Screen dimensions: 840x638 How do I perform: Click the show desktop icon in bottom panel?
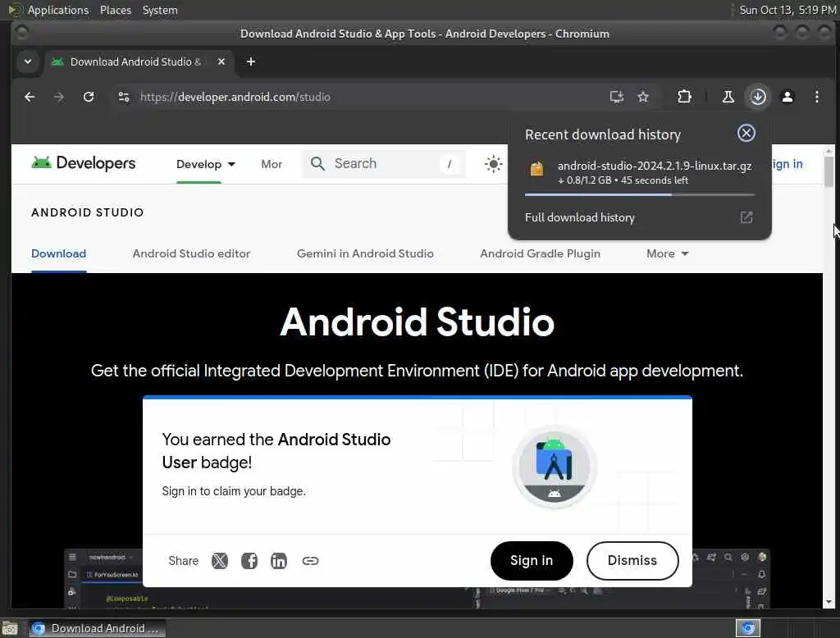10,628
